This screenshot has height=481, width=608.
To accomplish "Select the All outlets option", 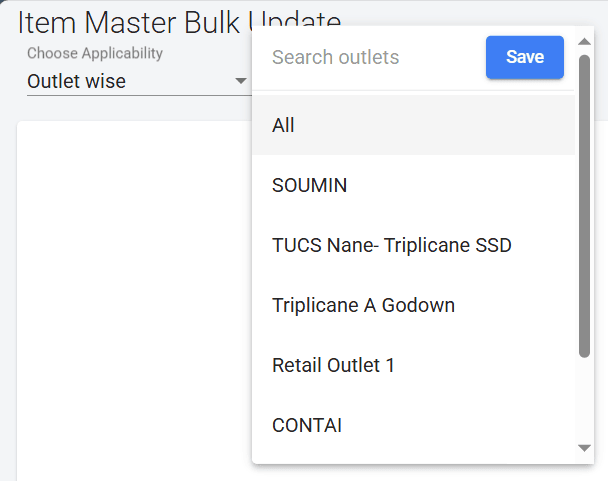I will click(283, 126).
